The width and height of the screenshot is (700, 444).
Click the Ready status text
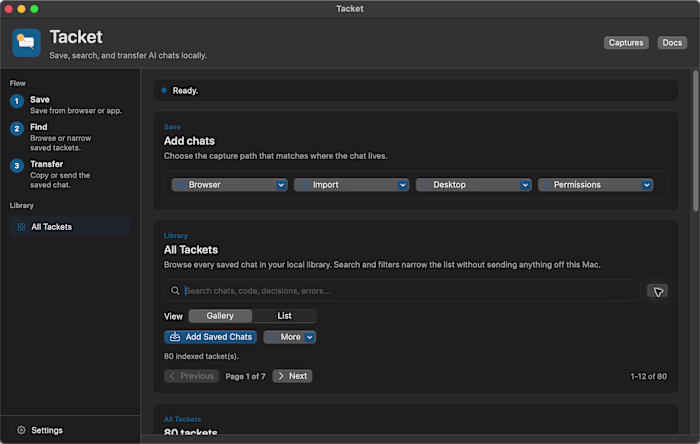pyautogui.click(x=185, y=91)
